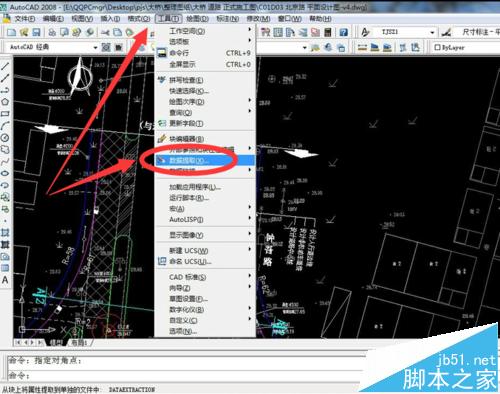Viewport: 500px width, 394px height.
Task: Select the Revision Cloud tool
Action: pyautogui.click(x=5, y=150)
